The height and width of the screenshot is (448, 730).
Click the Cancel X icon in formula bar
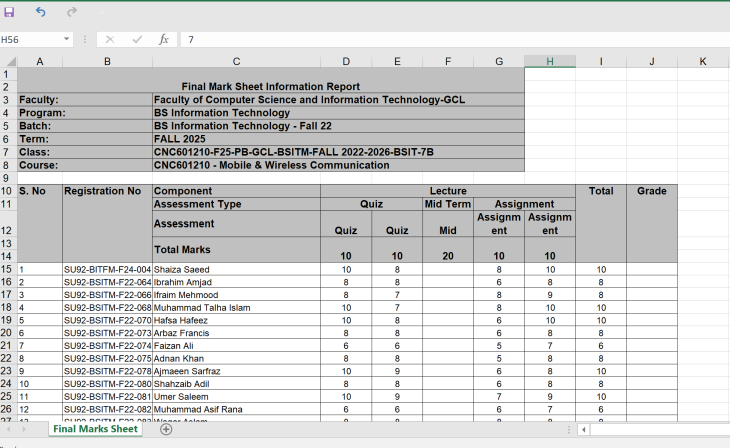coord(109,39)
